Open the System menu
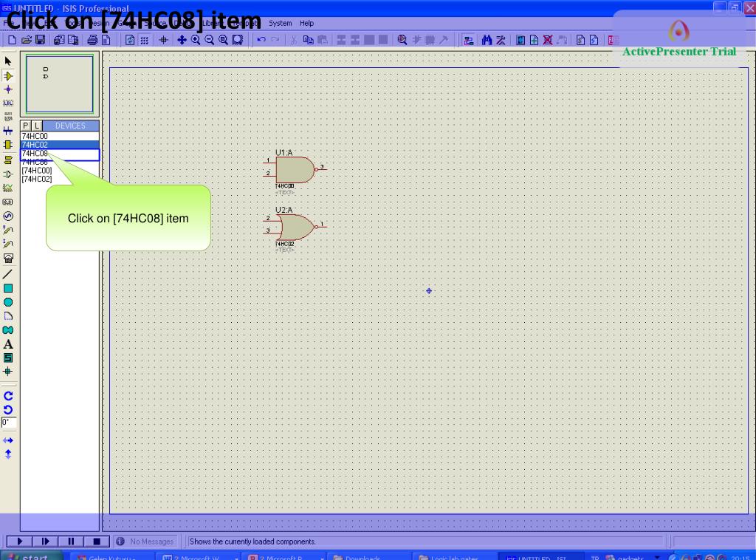Screen dimensions: 756x560 pos(280,23)
